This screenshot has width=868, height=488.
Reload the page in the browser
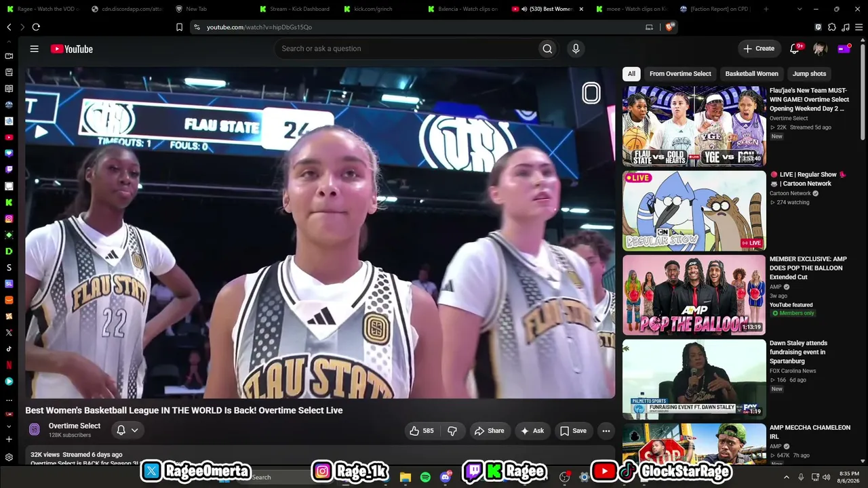click(x=36, y=27)
